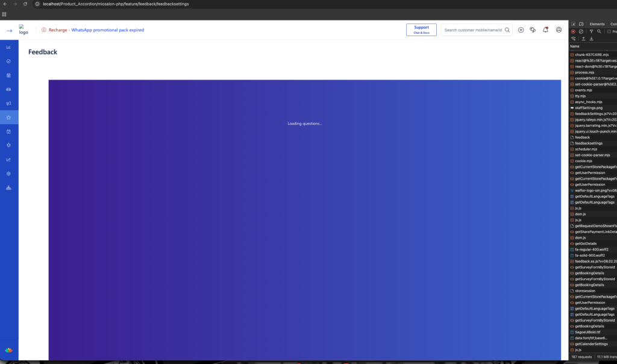Screen dimensions: 617x364
Task: Open the hierarchy org icon in sidebar
Action: pyautogui.click(x=8, y=188)
